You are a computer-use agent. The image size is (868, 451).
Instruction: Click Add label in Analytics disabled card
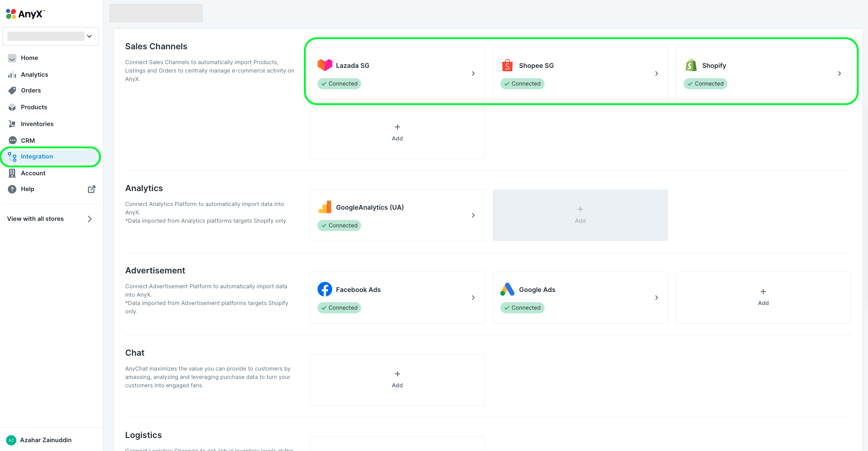point(580,221)
